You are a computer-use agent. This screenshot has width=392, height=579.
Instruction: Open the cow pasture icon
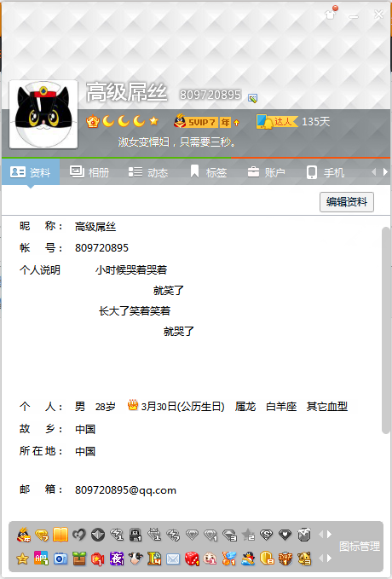point(135,559)
